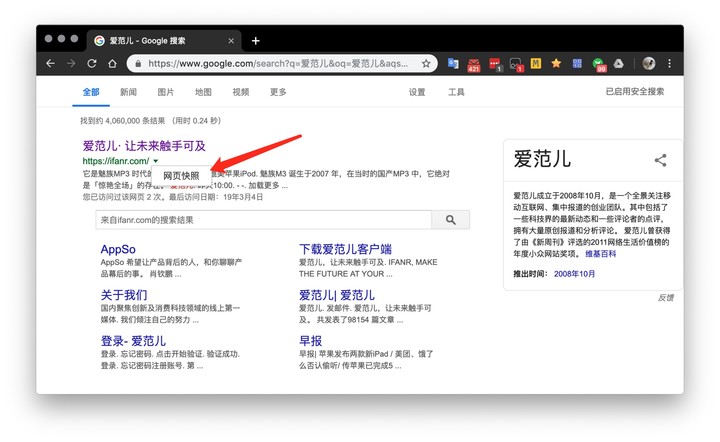This screenshot has height=442, width=720.
Task: Click the 推出时间 label in the panel
Action: click(530, 274)
